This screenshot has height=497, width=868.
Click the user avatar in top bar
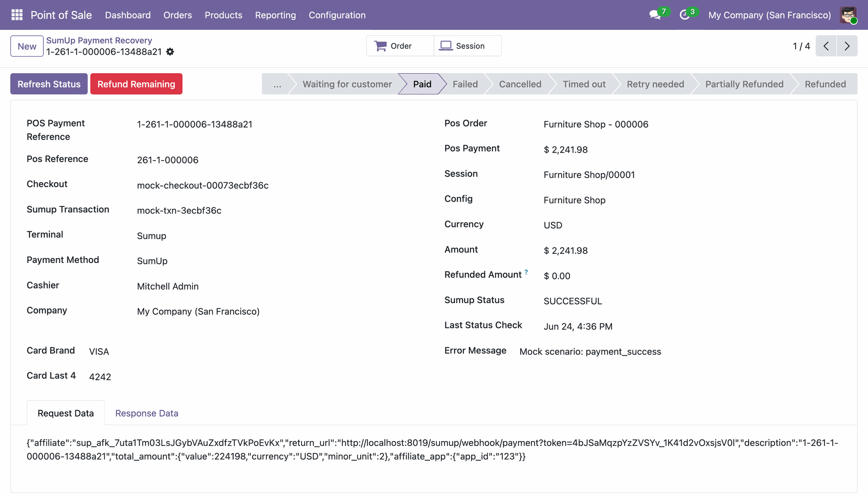[848, 15]
